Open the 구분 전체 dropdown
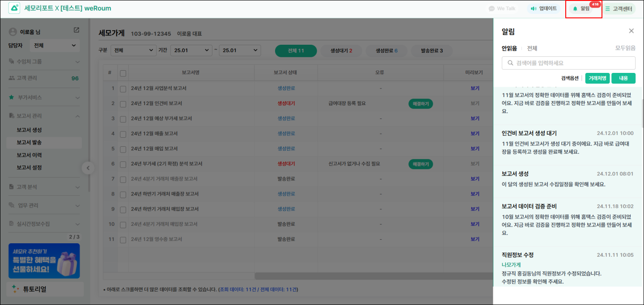This screenshot has height=305, width=644. pos(133,51)
